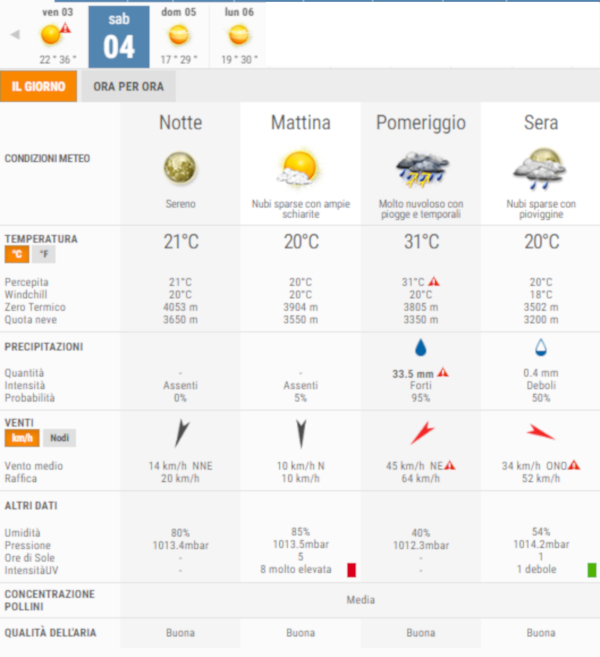Click the lun 06 sun icon
The width and height of the screenshot is (600, 657).
tap(239, 34)
